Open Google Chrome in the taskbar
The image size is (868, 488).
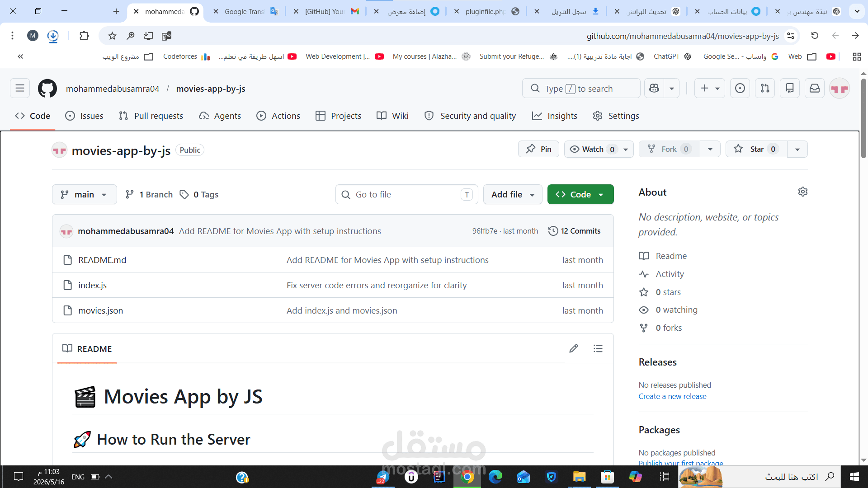(x=467, y=477)
